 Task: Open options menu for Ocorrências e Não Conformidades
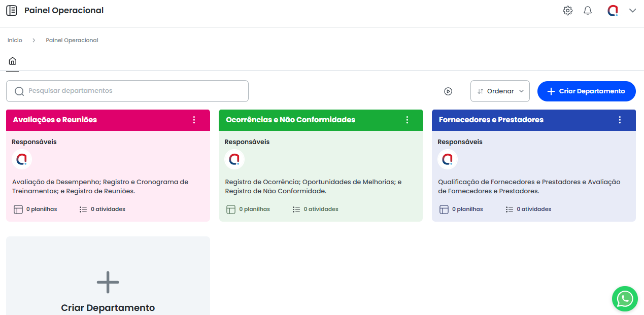(407, 120)
